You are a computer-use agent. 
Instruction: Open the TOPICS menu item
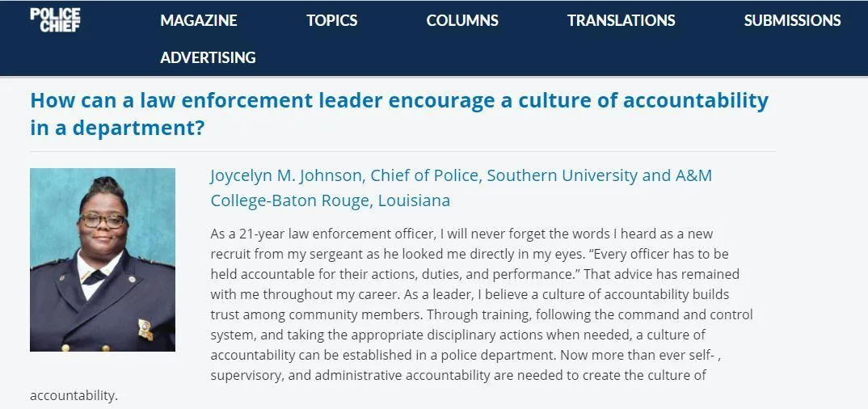331,20
